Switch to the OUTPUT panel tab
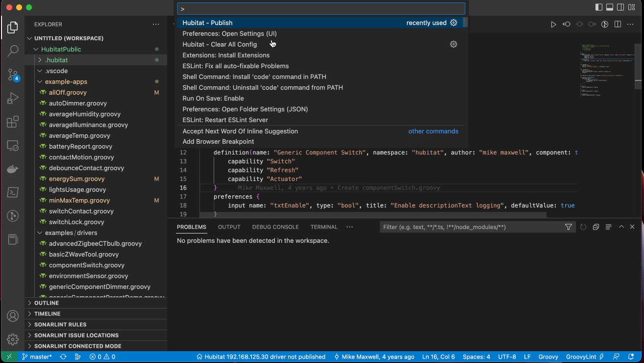 [x=229, y=227]
